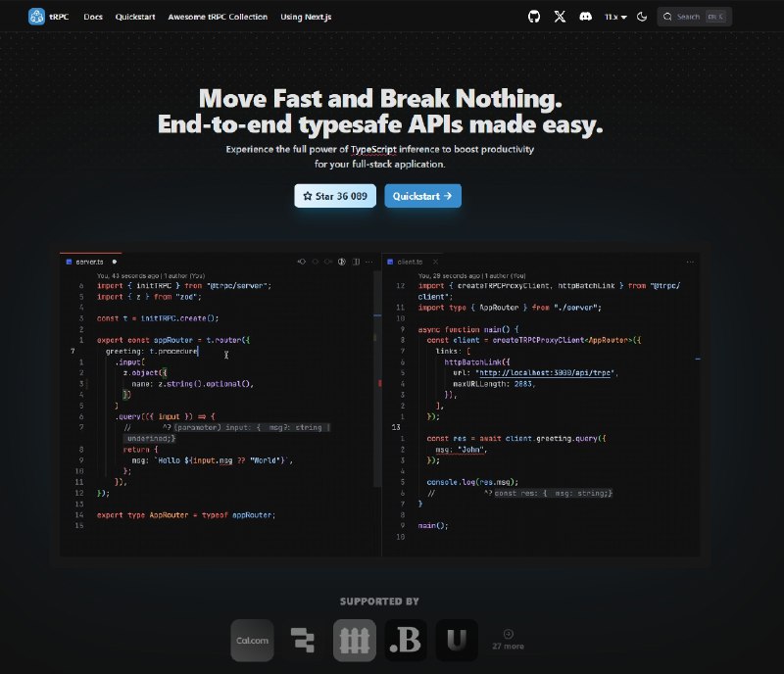Open the .B sponsor logo
784x674 pixels.
(x=406, y=641)
